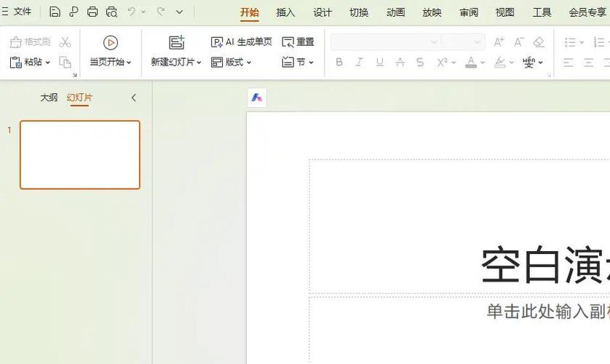Open the 切换 ribbon tab
610x364 pixels.
click(359, 12)
